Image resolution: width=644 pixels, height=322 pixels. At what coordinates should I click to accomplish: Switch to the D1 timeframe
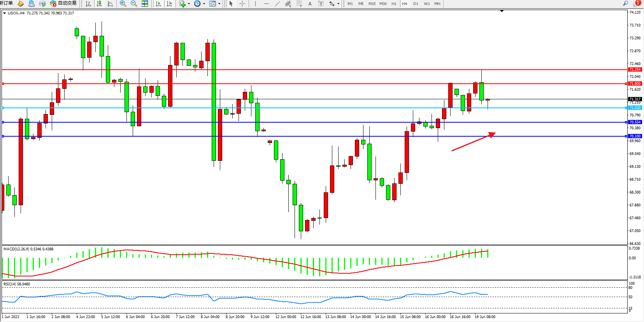click(x=416, y=4)
